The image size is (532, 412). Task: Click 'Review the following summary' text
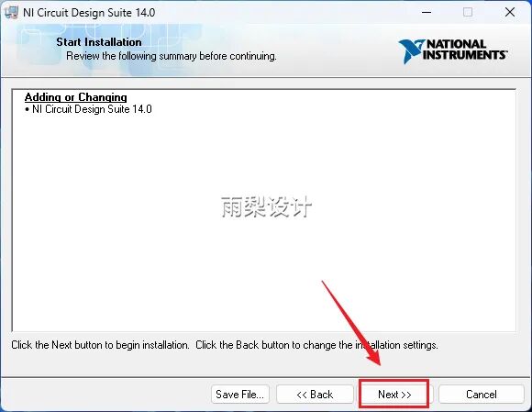[171, 56]
